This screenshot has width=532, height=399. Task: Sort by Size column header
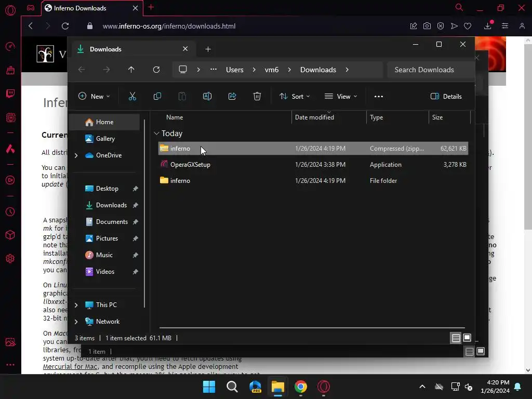tap(437, 117)
